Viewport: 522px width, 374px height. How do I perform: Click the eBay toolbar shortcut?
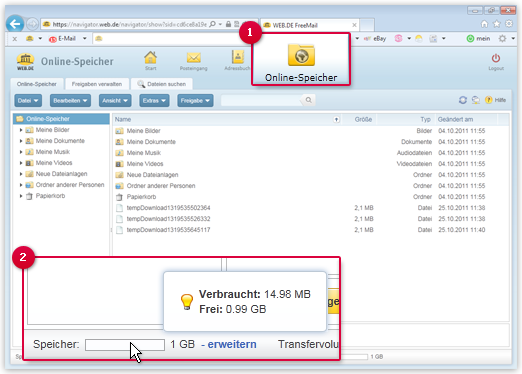[x=375, y=39]
